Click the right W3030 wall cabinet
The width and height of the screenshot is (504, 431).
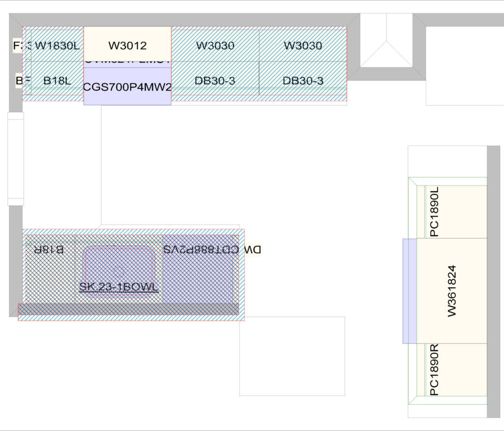point(303,46)
